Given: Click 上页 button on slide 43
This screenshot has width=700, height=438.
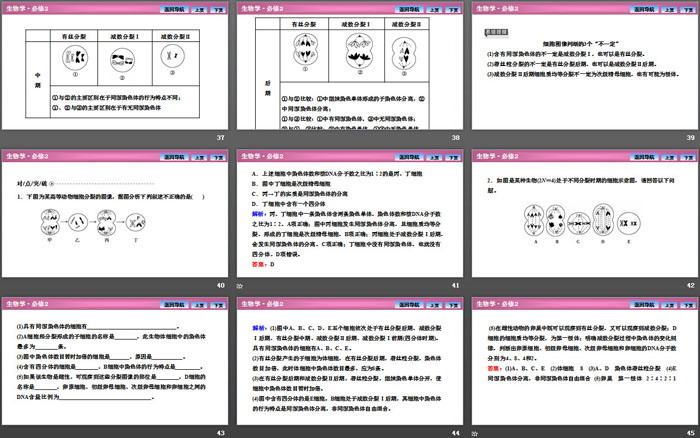Looking at the screenshot, I should (x=199, y=305).
